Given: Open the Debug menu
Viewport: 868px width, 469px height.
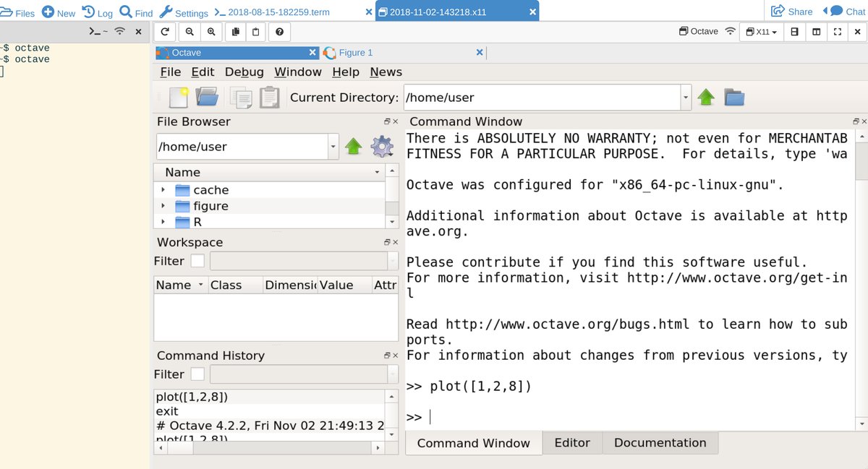Looking at the screenshot, I should point(244,72).
